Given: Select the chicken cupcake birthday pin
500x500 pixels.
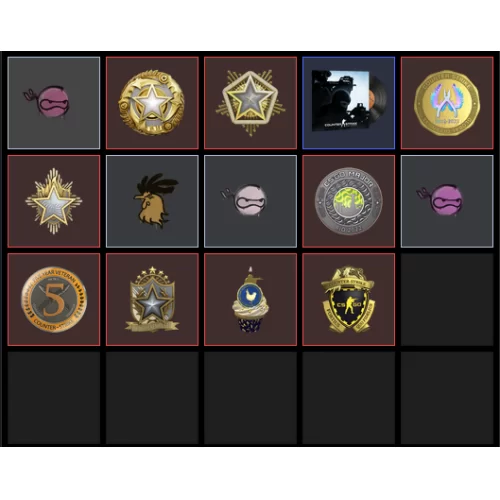Looking at the screenshot, I should (250, 299).
